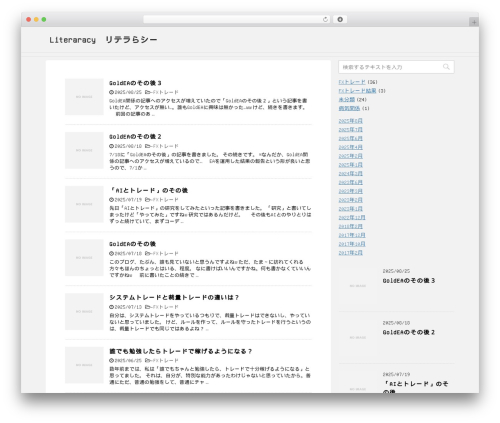
Task: Open the 2025年7月 archive link
Action: [x=351, y=130]
